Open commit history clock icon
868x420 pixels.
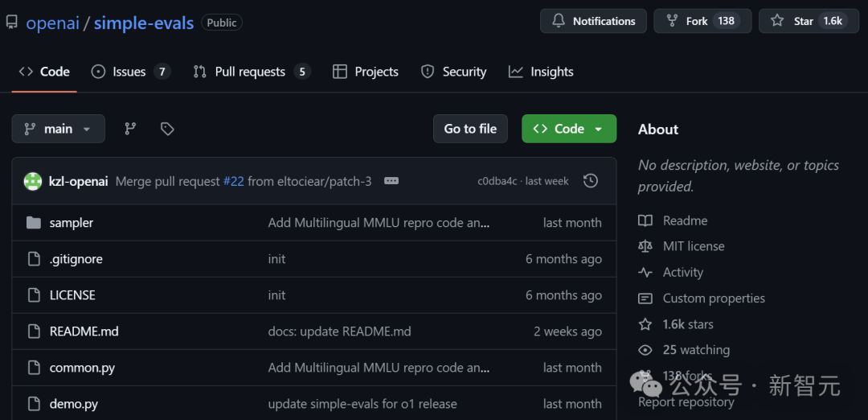[590, 181]
